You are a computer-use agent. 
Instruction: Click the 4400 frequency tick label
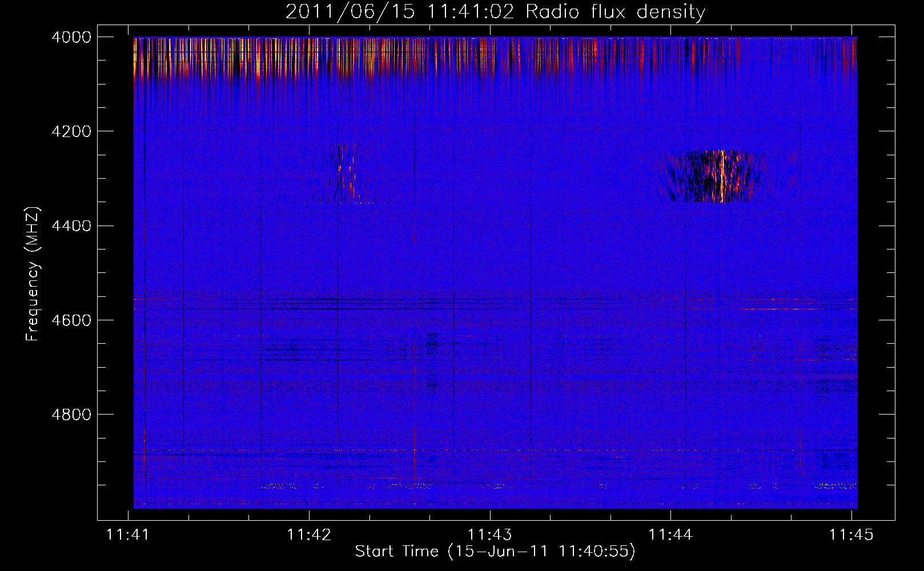click(x=71, y=226)
